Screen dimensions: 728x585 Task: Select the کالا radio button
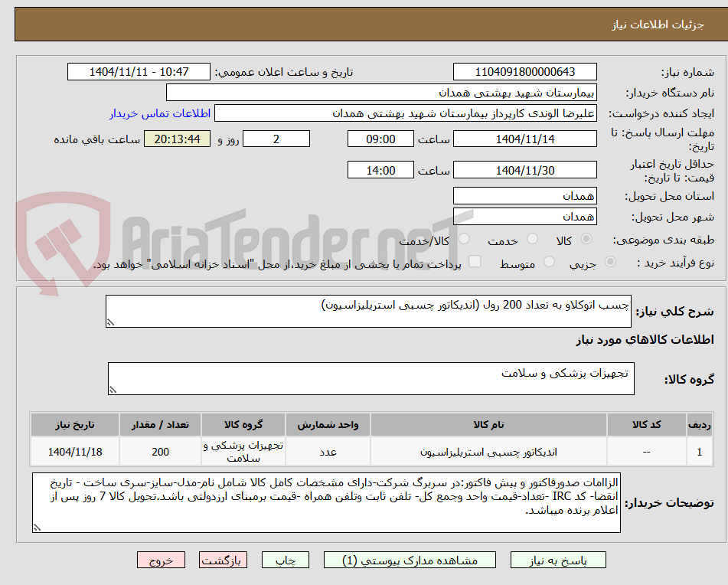(586, 239)
